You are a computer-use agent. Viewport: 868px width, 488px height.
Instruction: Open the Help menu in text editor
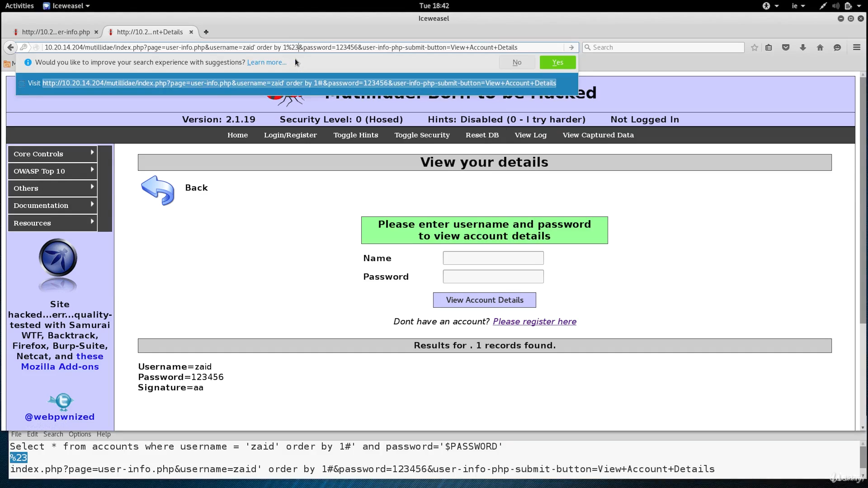(104, 434)
